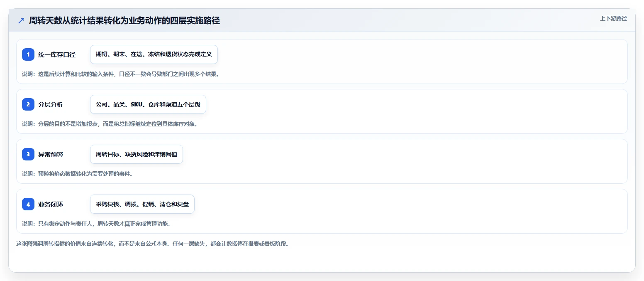Click the 上下游路径 label in header

613,18
